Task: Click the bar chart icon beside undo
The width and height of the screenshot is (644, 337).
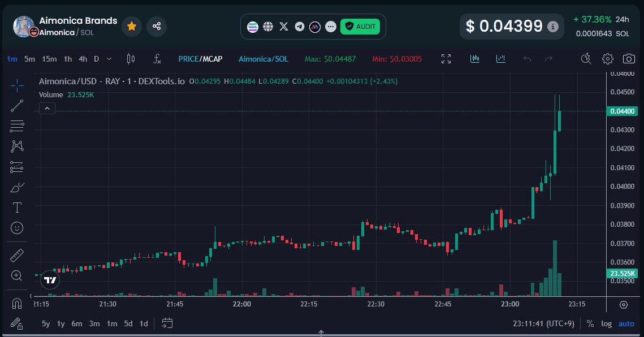Action: [x=500, y=59]
